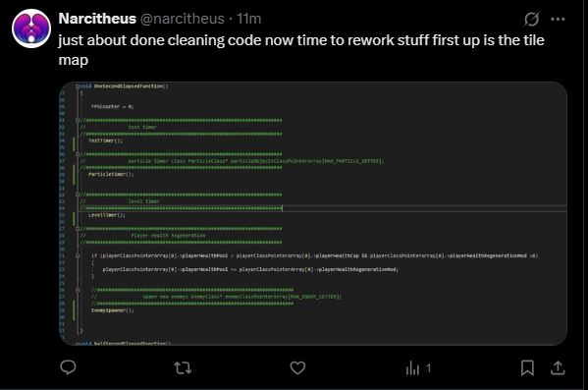
Task: Click the 11m timestamp
Action: pyautogui.click(x=248, y=19)
